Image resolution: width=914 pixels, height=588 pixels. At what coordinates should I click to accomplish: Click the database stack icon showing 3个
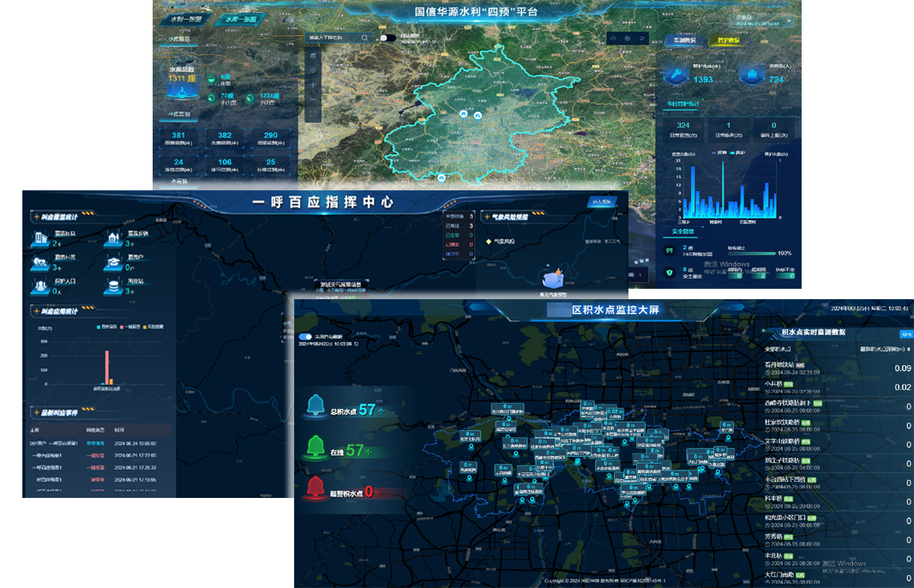pyautogui.click(x=114, y=286)
